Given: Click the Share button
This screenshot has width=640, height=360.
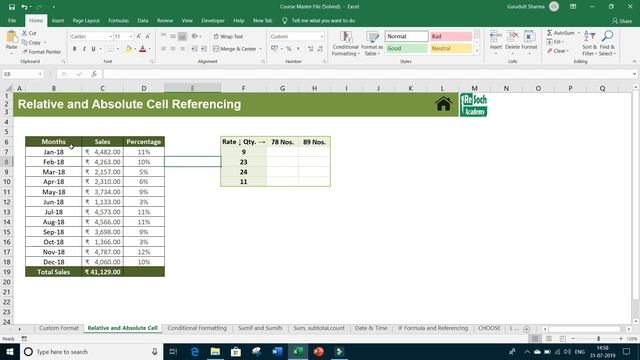Looking at the screenshot, I should tap(622, 21).
